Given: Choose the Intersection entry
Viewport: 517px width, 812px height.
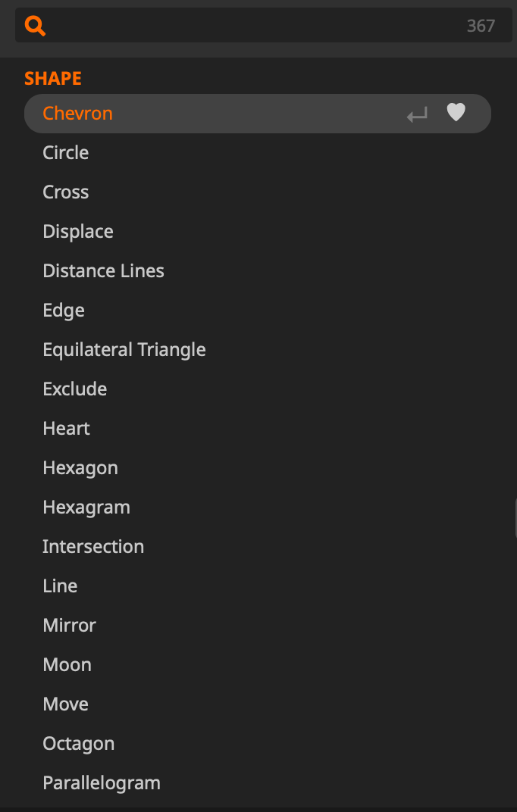Looking at the screenshot, I should click(93, 547).
